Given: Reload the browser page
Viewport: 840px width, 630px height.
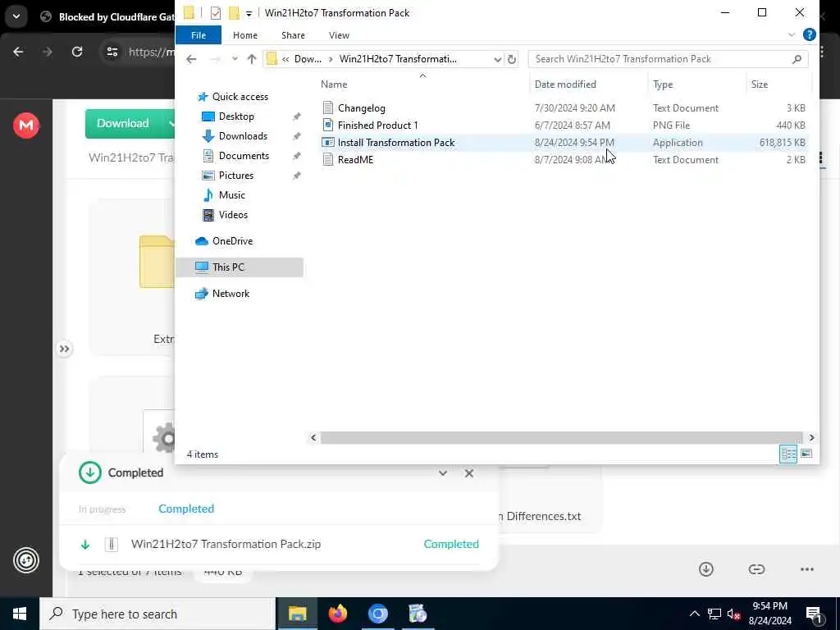Looking at the screenshot, I should [x=77, y=52].
